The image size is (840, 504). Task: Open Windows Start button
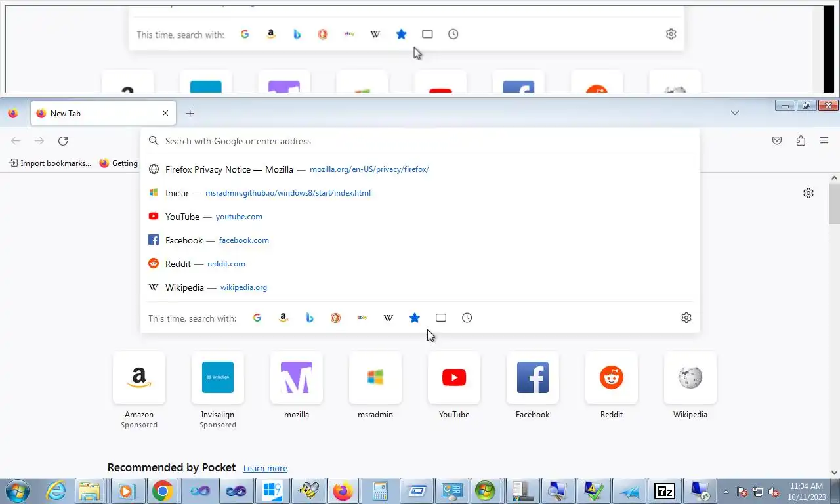point(18,491)
